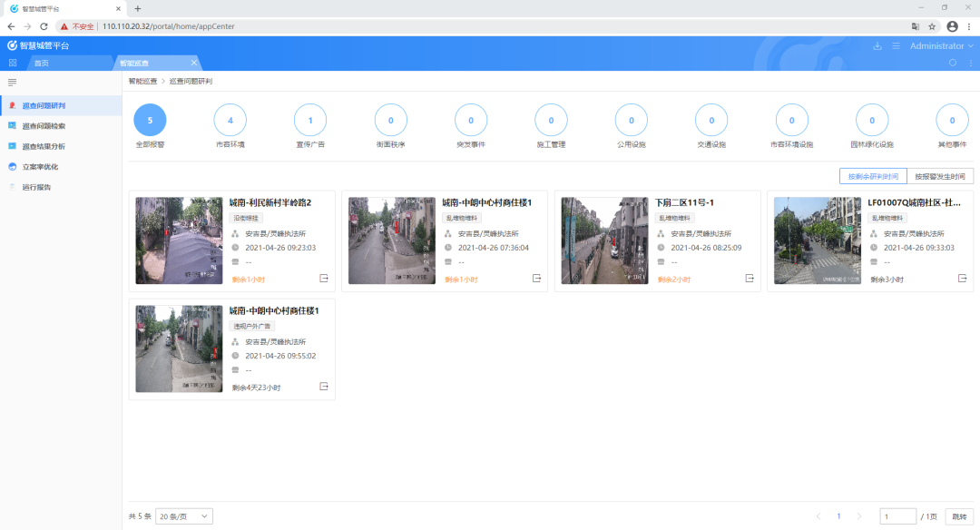
Task: Open thumbnail of LF01007Q城南社区 card
Action: [818, 240]
